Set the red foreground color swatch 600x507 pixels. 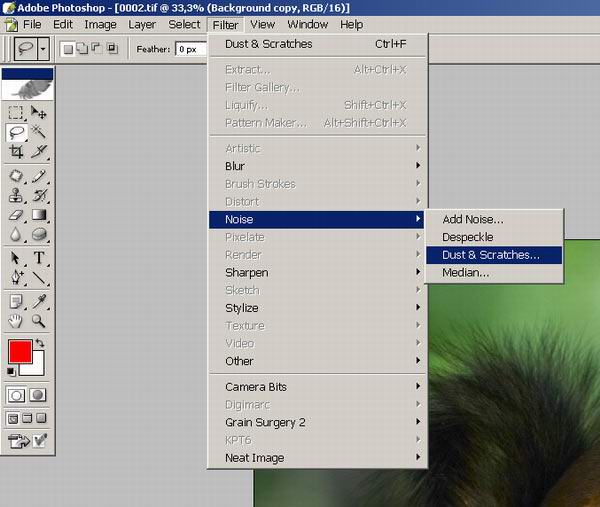(x=20, y=352)
